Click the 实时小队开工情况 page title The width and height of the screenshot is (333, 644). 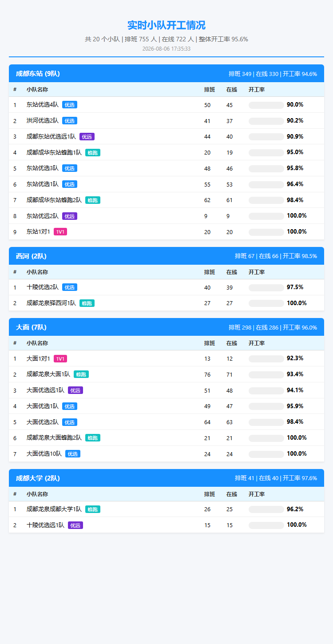166,25
